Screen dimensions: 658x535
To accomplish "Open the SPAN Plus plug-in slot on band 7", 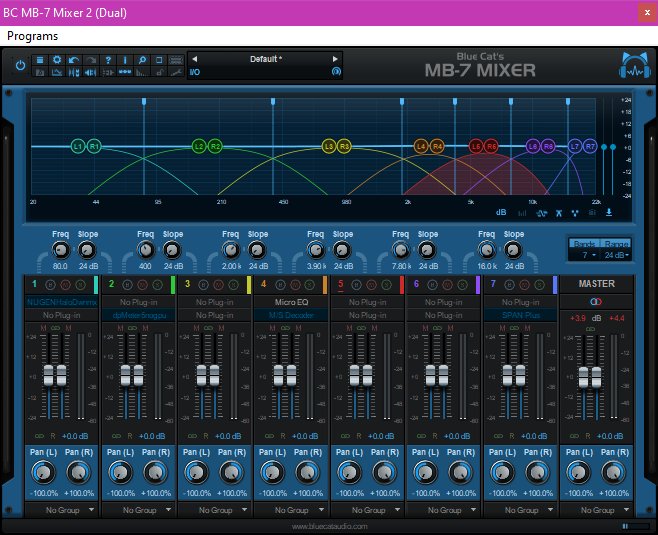I will coord(520,315).
